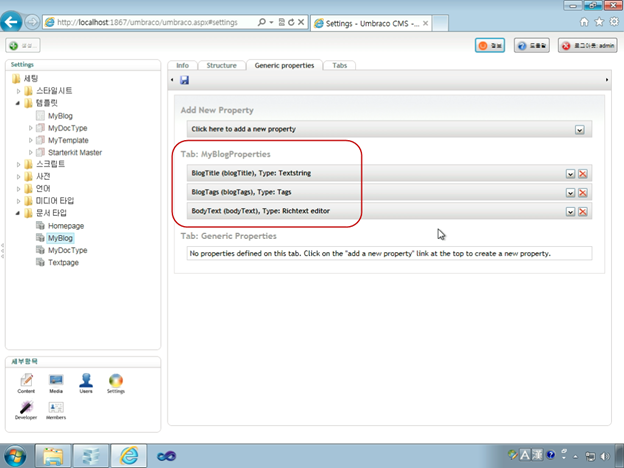
Task: Expand the Starterkit Master template node
Action: [31, 152]
